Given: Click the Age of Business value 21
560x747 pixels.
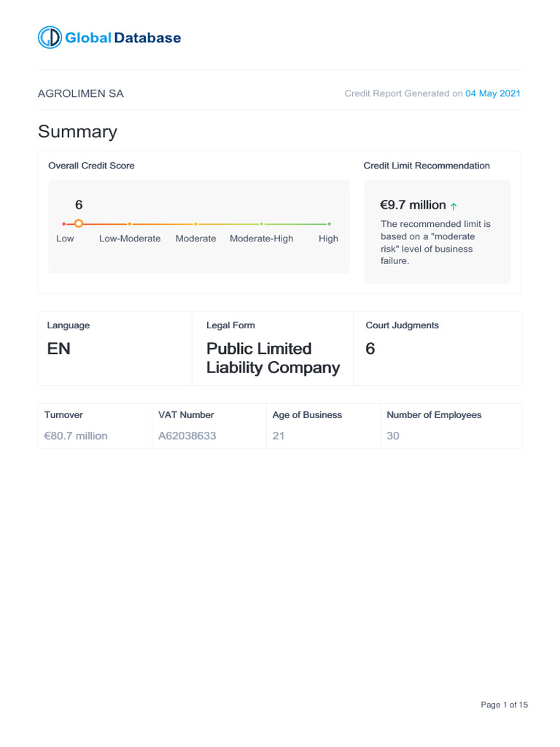Looking at the screenshot, I should click(x=278, y=436).
